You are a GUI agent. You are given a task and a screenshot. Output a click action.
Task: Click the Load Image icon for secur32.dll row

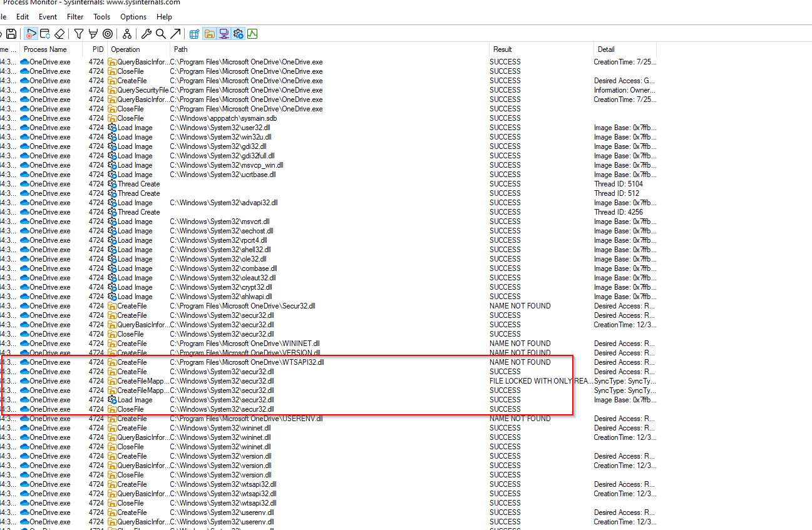point(113,400)
